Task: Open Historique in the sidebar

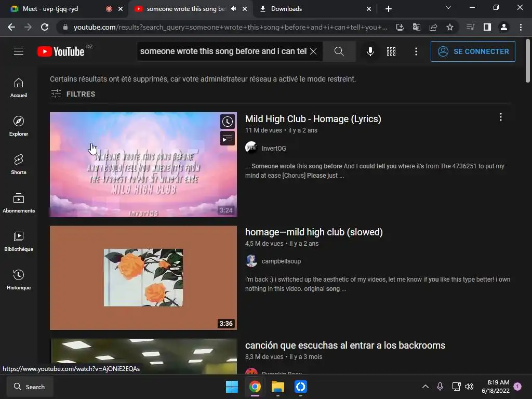Action: pos(19,280)
